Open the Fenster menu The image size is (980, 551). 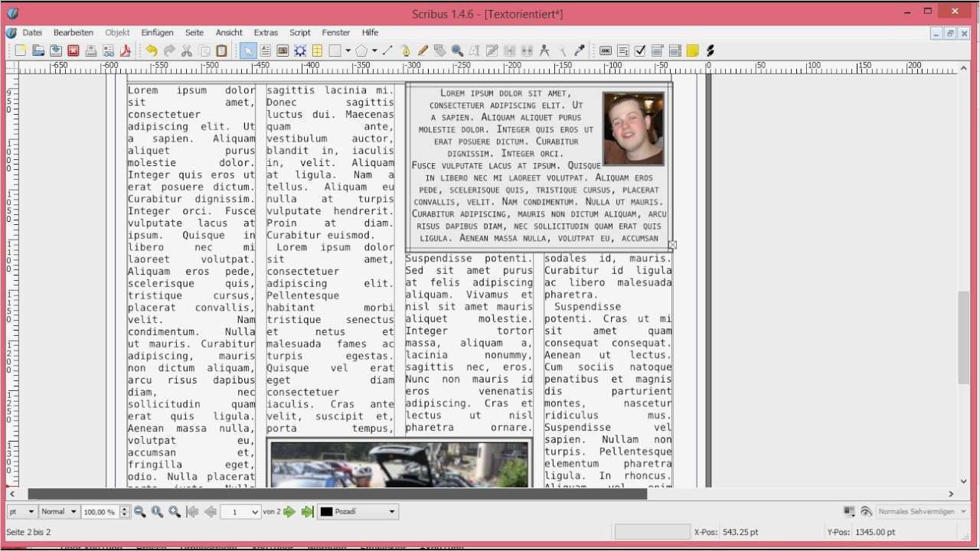(x=336, y=33)
